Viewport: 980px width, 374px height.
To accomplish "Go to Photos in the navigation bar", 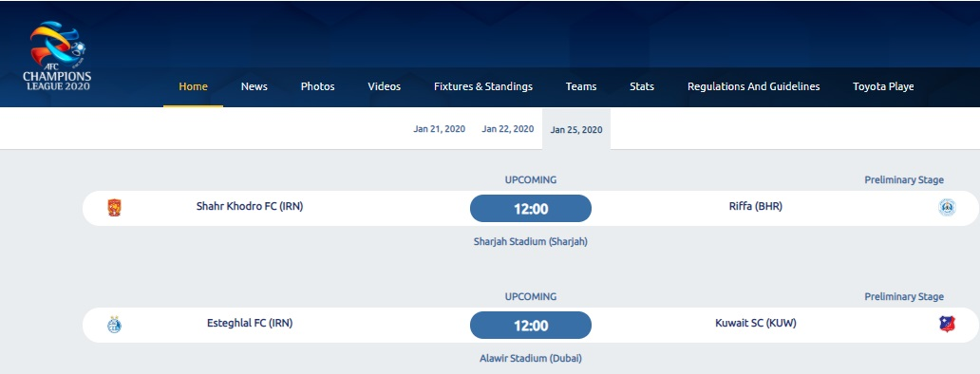I will 317,86.
